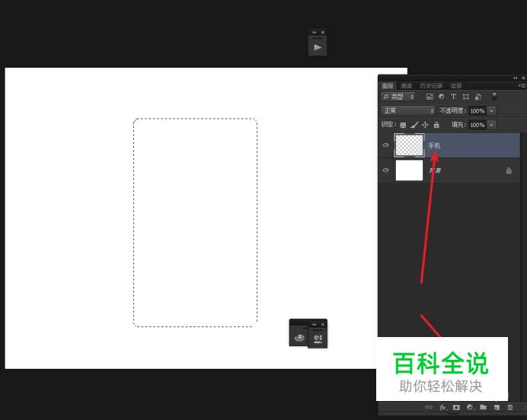Click the fill 100% value field
Image resolution: width=527 pixels, height=420 pixels.
(477, 125)
